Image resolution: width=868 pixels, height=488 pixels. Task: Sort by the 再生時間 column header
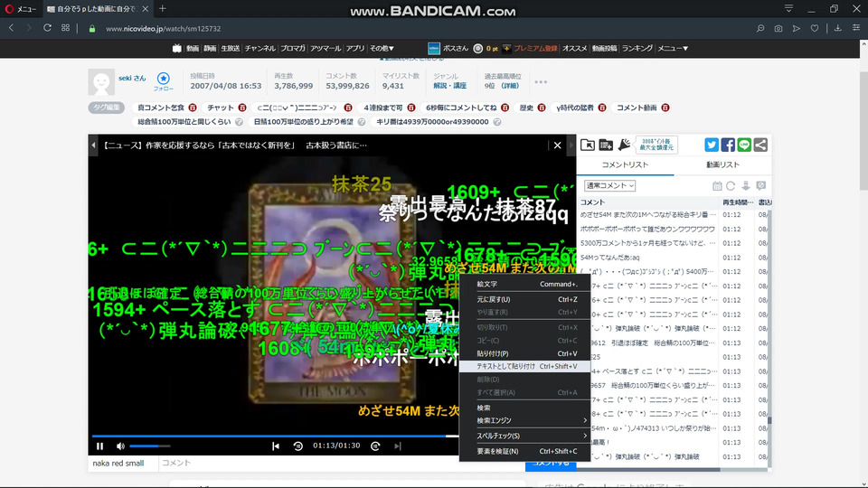pos(738,202)
